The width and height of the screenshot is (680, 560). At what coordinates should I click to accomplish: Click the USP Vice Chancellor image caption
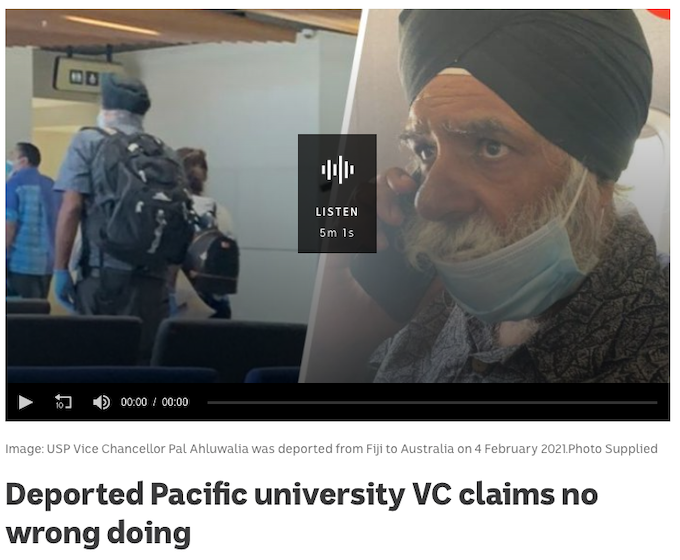pos(307,449)
